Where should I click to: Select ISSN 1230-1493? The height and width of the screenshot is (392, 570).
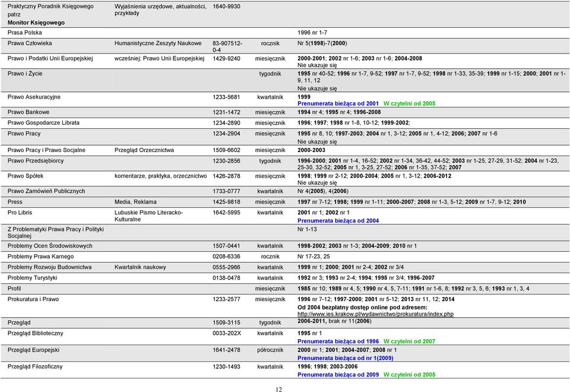pos(226,366)
